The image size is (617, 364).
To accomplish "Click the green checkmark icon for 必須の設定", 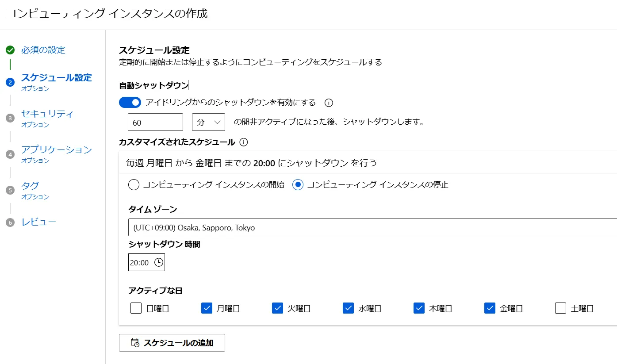I will (10, 50).
